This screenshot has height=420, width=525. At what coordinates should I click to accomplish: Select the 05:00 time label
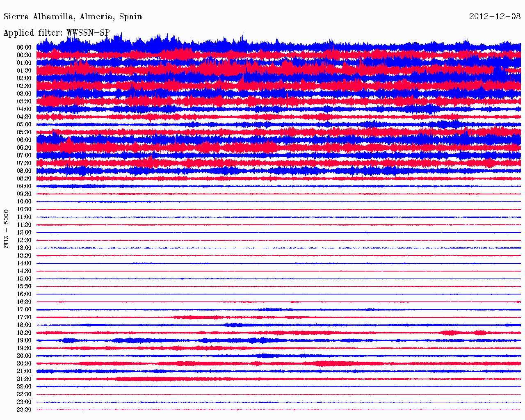(x=24, y=125)
